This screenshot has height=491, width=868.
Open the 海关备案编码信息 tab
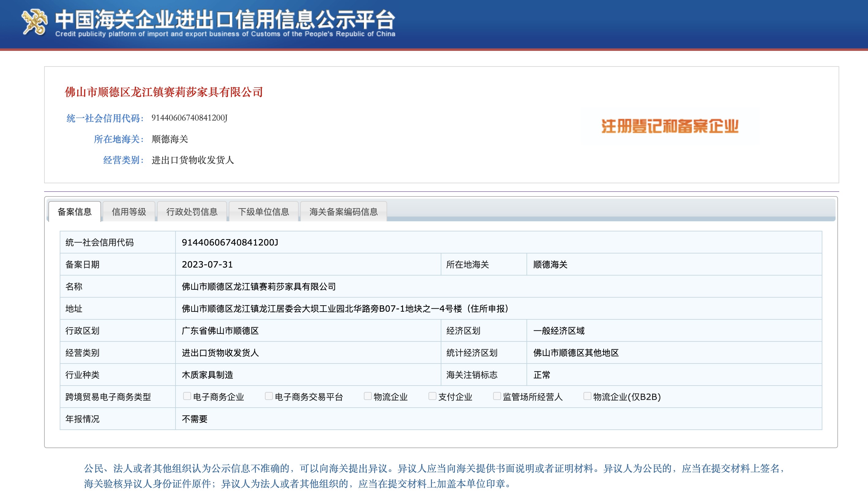343,212
